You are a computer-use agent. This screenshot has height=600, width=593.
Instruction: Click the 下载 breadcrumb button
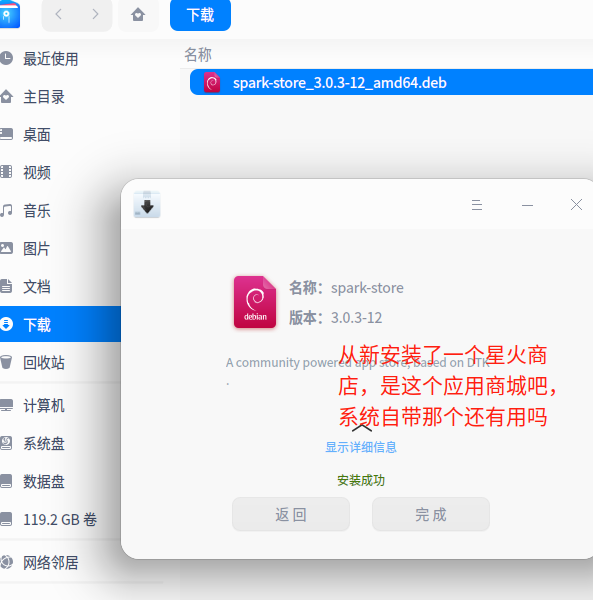pyautogui.click(x=200, y=15)
